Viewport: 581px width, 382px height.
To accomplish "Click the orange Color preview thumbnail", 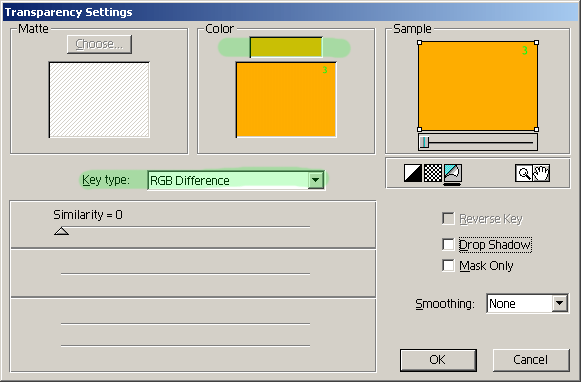I will (286, 100).
